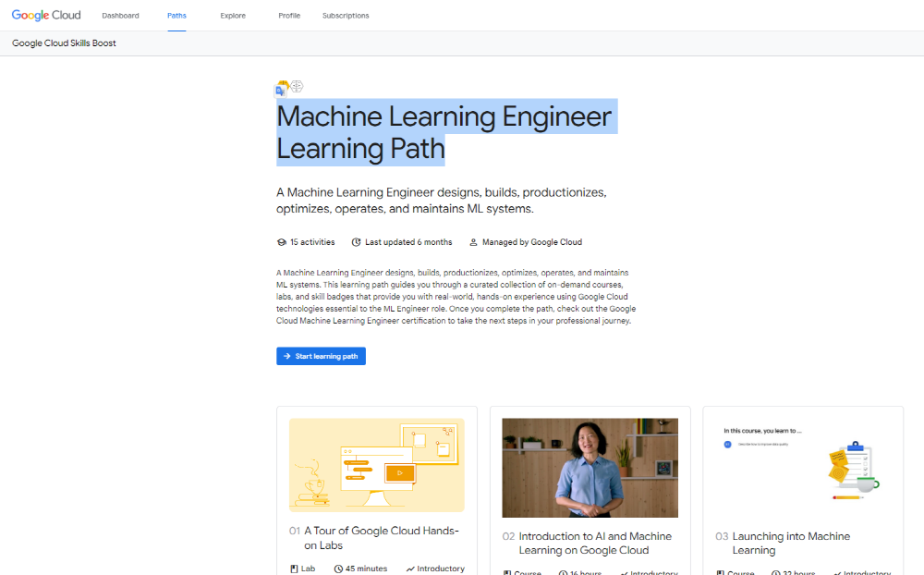Click the '15 activities' text
The image size is (924, 575).
click(312, 242)
